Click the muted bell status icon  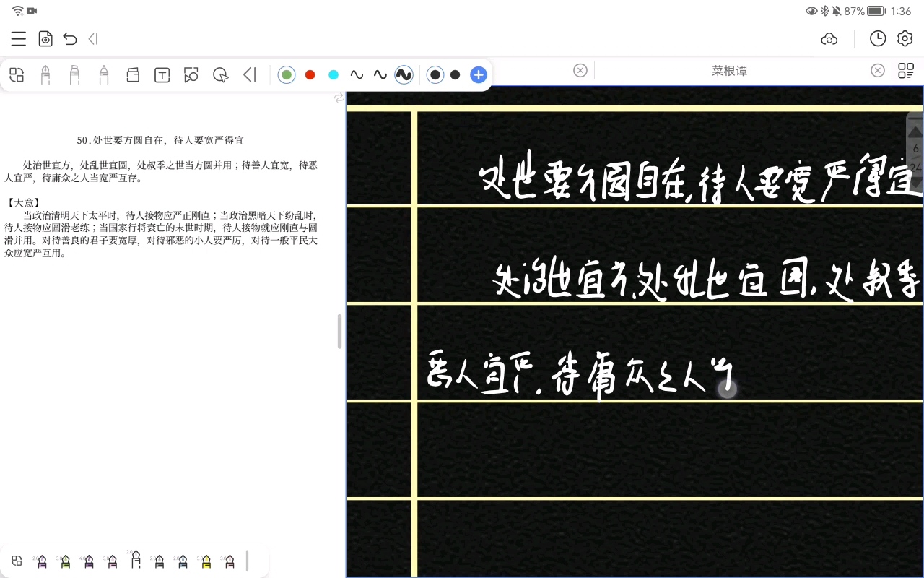point(836,11)
